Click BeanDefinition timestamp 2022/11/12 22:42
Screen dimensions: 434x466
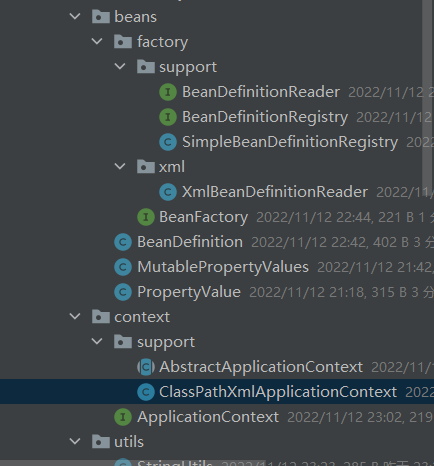coord(309,242)
